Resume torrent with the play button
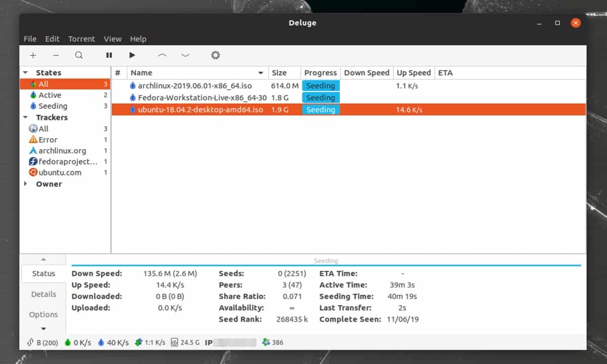The image size is (607, 364). click(x=132, y=55)
